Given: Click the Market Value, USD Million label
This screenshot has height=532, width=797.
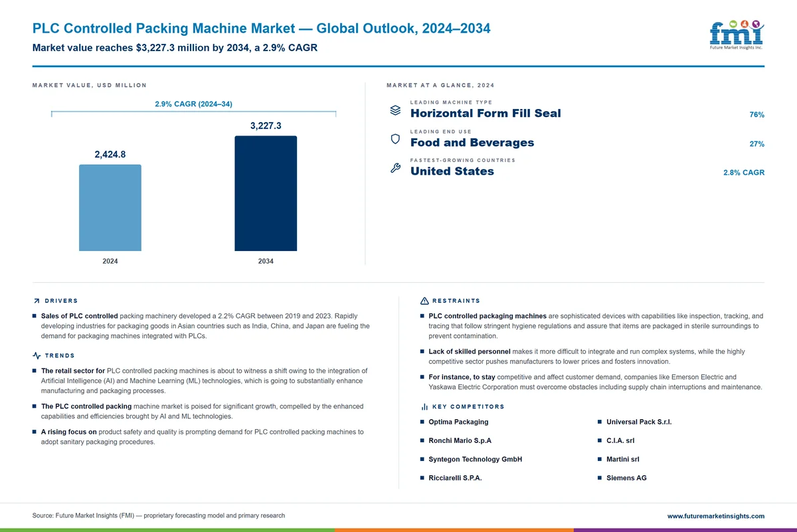Looking at the screenshot, I should pos(89,85).
